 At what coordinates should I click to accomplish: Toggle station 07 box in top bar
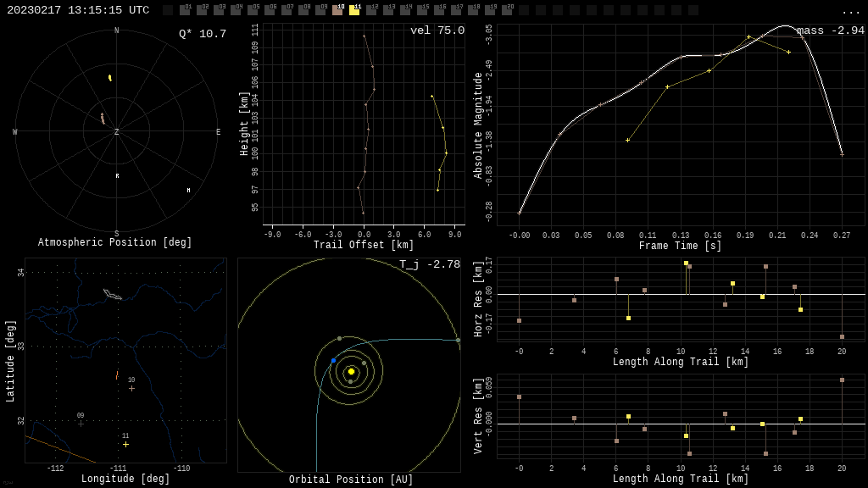coord(287,10)
